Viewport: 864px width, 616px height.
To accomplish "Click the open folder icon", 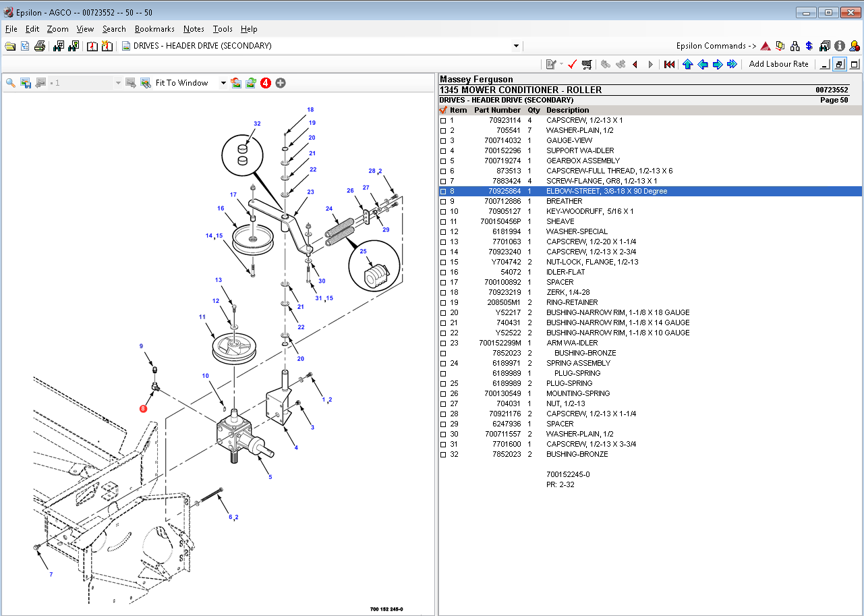I will pos(10,46).
